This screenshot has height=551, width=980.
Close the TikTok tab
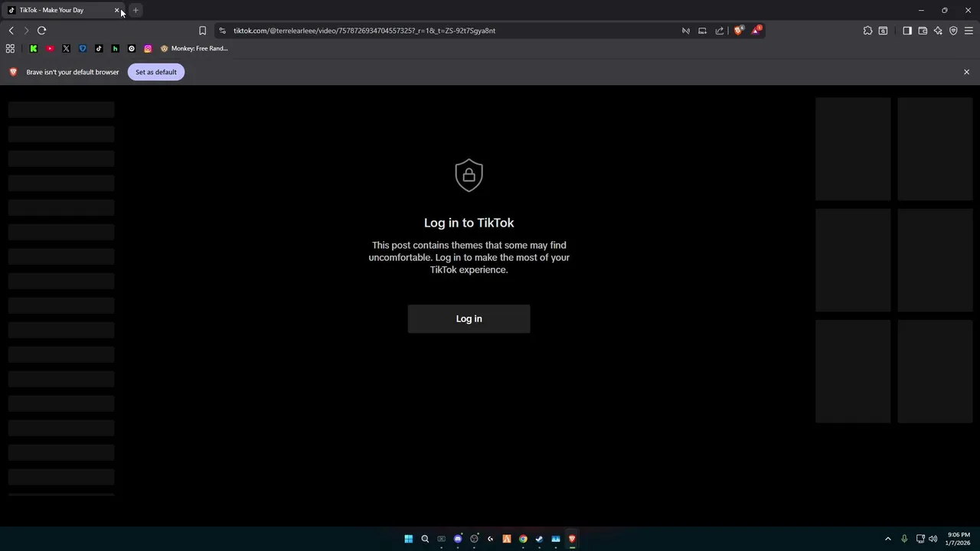coord(117,10)
